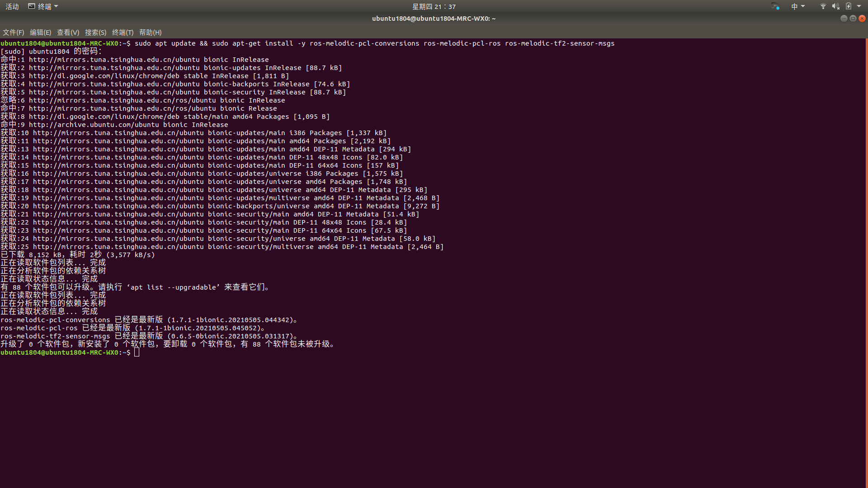868x488 pixels.
Task: Click the 中 input method icon
Action: 794,6
